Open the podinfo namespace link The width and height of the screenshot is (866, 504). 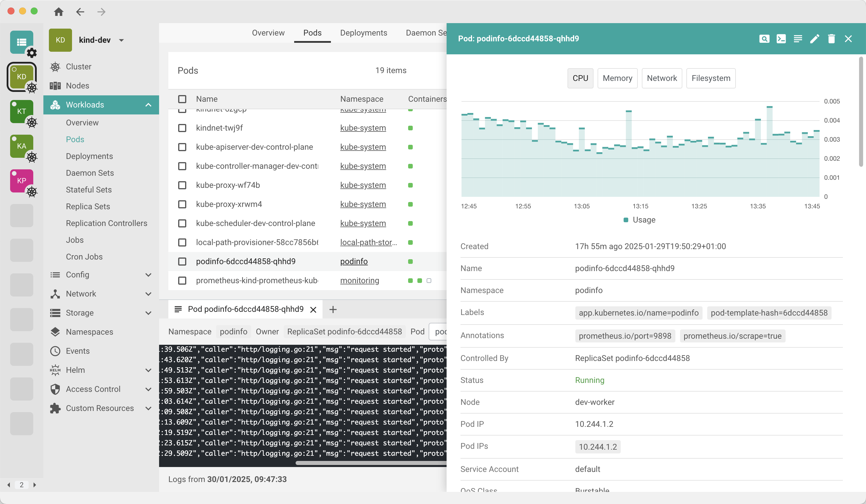354,261
